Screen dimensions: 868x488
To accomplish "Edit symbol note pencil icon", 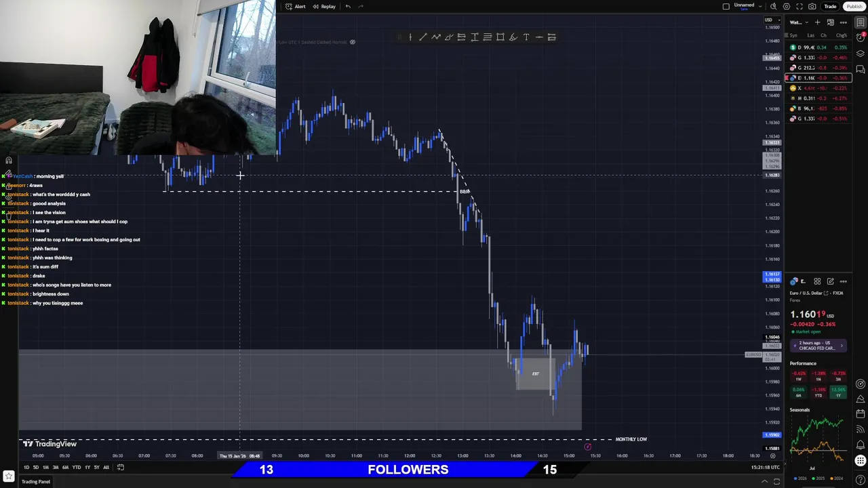I will 830,281.
